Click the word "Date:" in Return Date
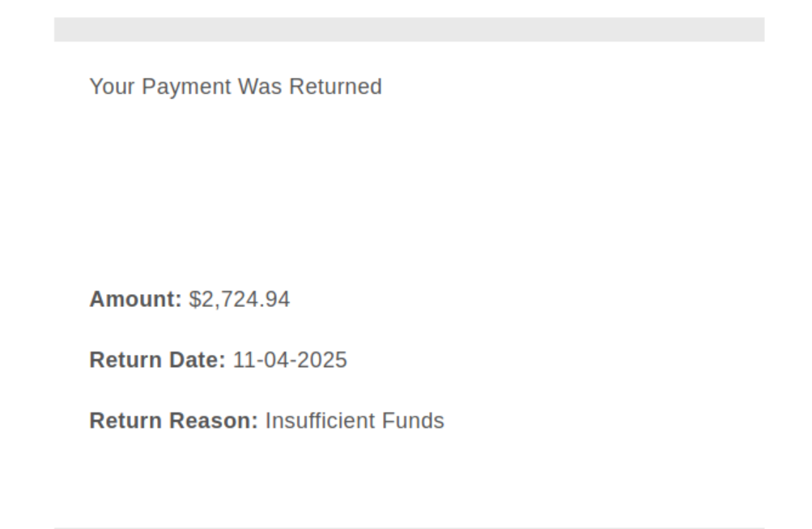 [198, 360]
